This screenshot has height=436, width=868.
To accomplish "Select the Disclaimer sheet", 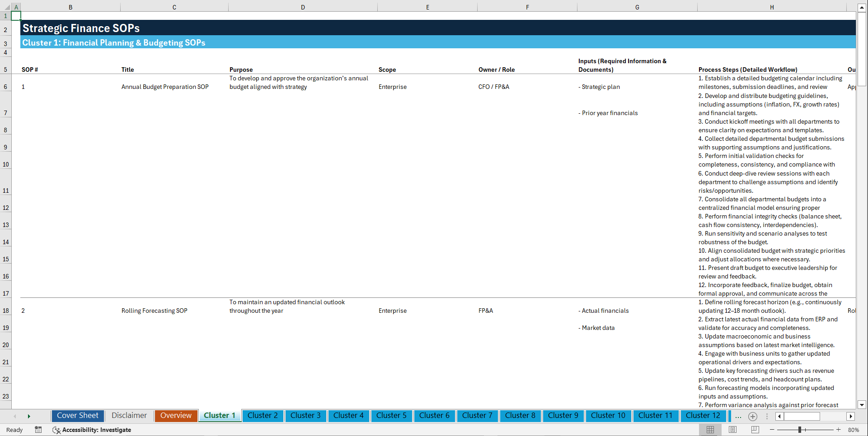I will 129,416.
